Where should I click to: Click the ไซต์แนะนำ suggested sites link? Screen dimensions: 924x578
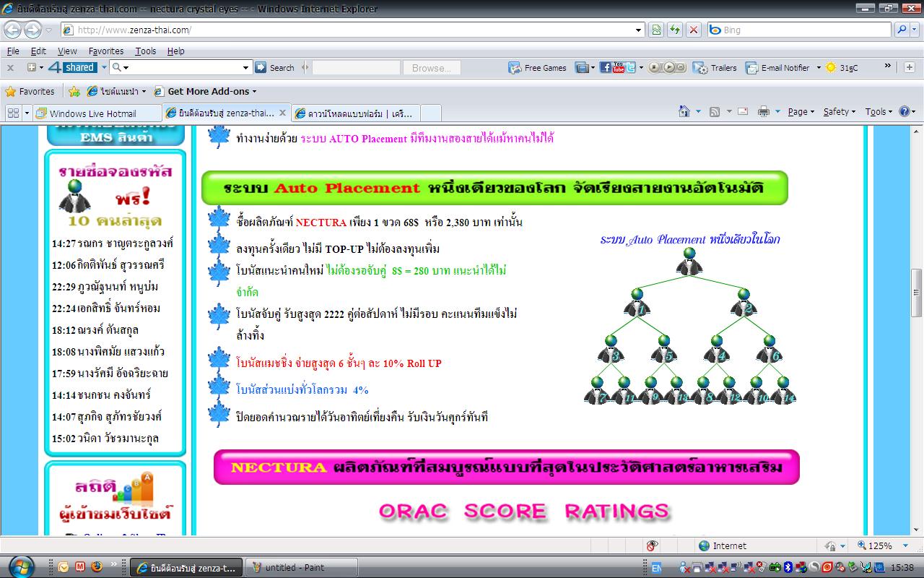point(116,91)
